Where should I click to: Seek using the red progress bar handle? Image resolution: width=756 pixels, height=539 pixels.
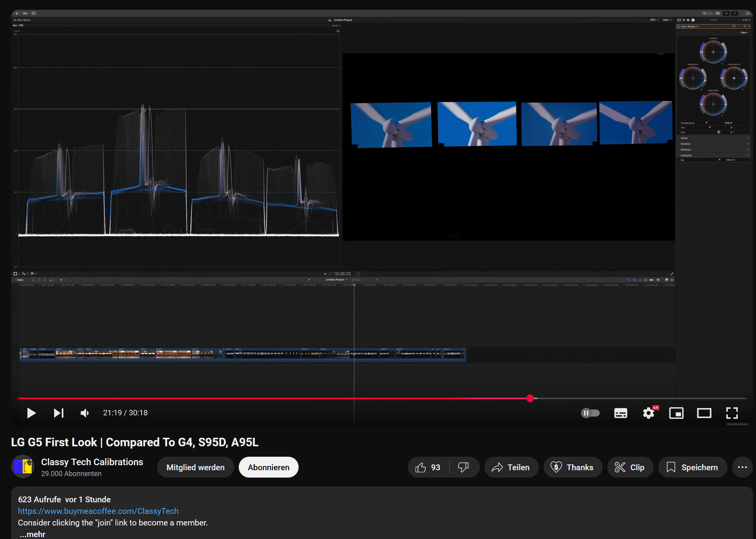tap(530, 398)
